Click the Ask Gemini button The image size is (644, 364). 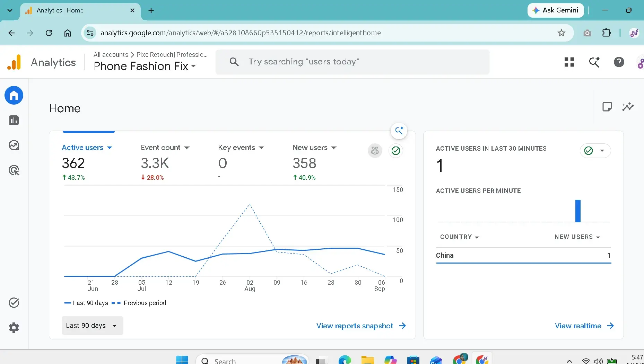coord(556,10)
